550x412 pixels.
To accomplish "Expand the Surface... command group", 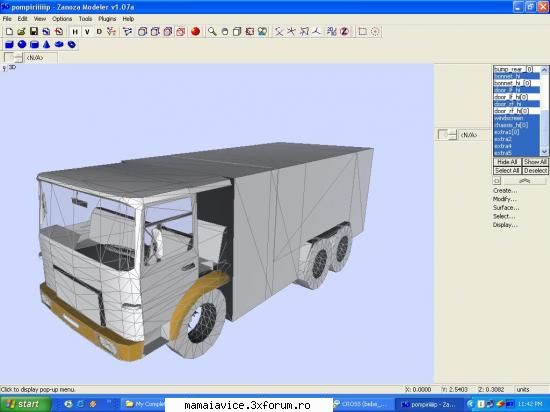I will (506, 208).
